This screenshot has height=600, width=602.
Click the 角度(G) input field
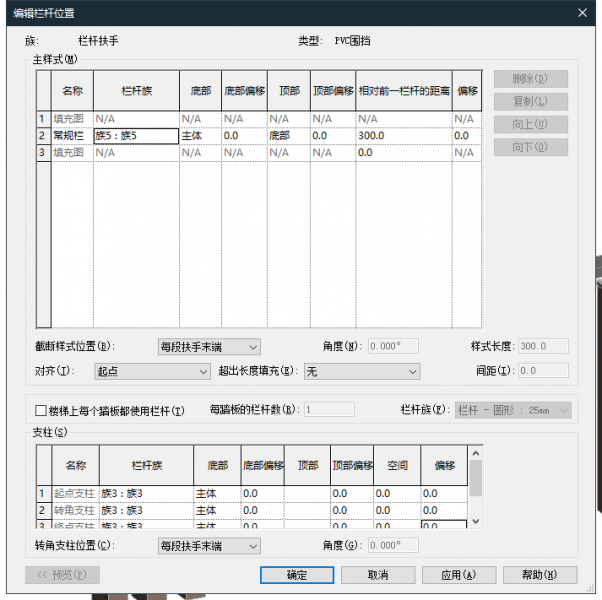[x=393, y=545]
